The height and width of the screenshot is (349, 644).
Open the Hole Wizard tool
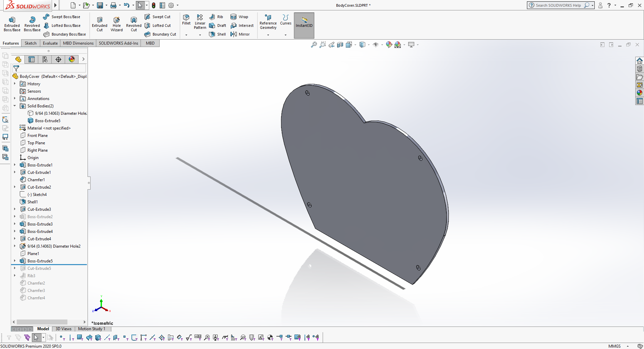pos(117,24)
